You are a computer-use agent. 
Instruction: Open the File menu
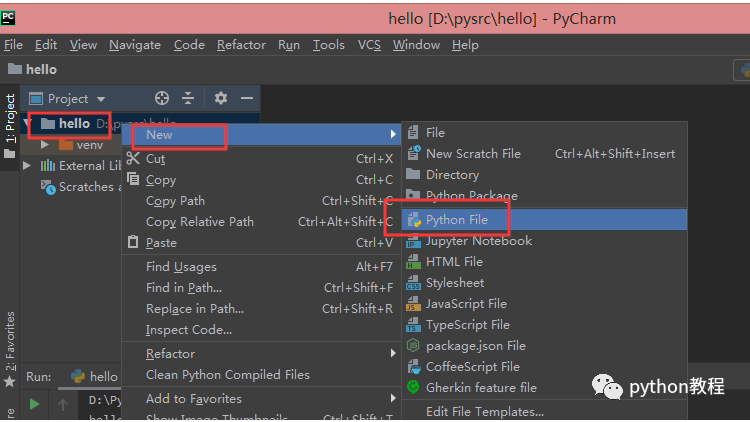pyautogui.click(x=13, y=45)
